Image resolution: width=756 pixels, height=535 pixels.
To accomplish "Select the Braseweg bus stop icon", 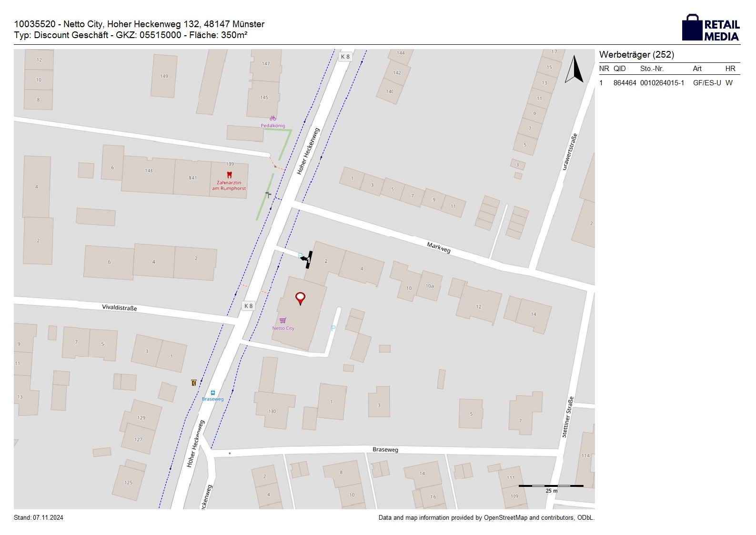I will [x=212, y=393].
